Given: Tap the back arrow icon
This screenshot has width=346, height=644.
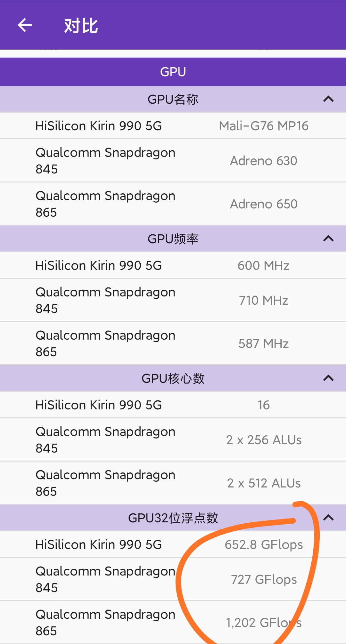Looking at the screenshot, I should [x=25, y=25].
